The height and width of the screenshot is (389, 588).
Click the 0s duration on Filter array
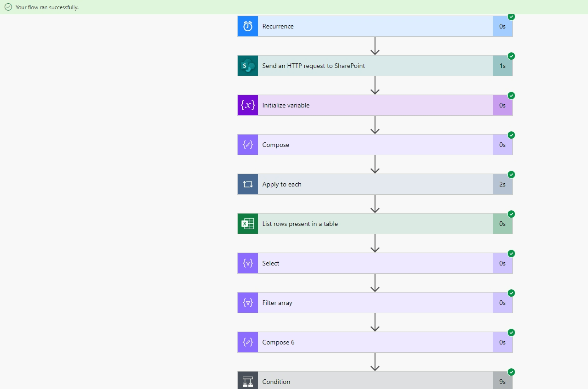(503, 303)
